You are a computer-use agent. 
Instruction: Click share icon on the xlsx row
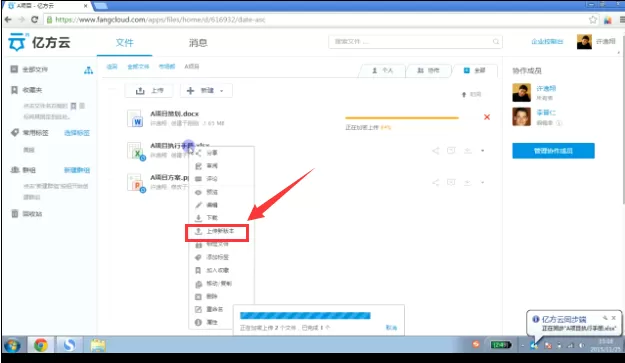click(x=436, y=151)
